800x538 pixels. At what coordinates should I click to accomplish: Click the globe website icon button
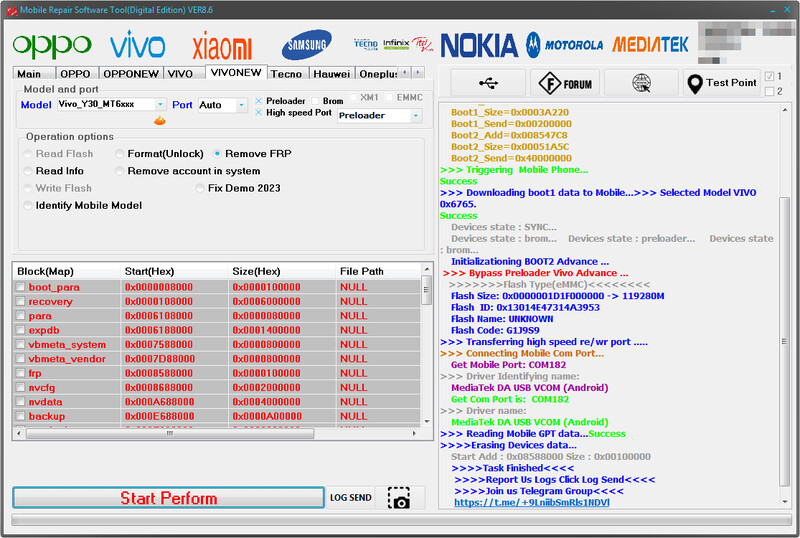[641, 83]
